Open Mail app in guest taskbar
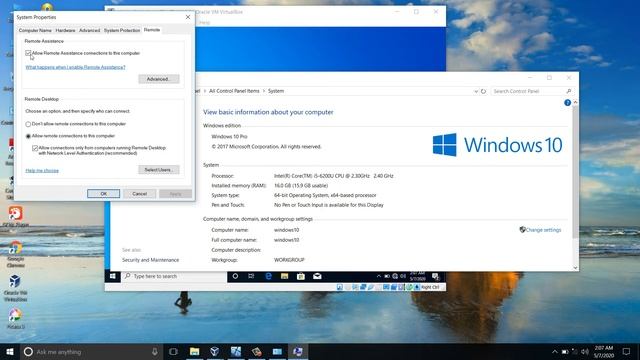Image resolution: width=640 pixels, height=360 pixels. (x=317, y=276)
